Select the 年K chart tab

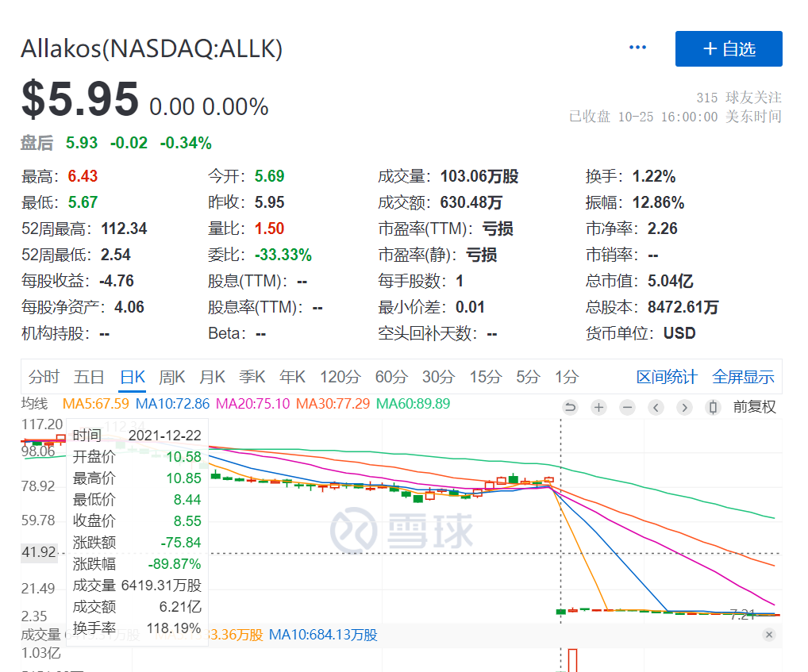tap(292, 377)
